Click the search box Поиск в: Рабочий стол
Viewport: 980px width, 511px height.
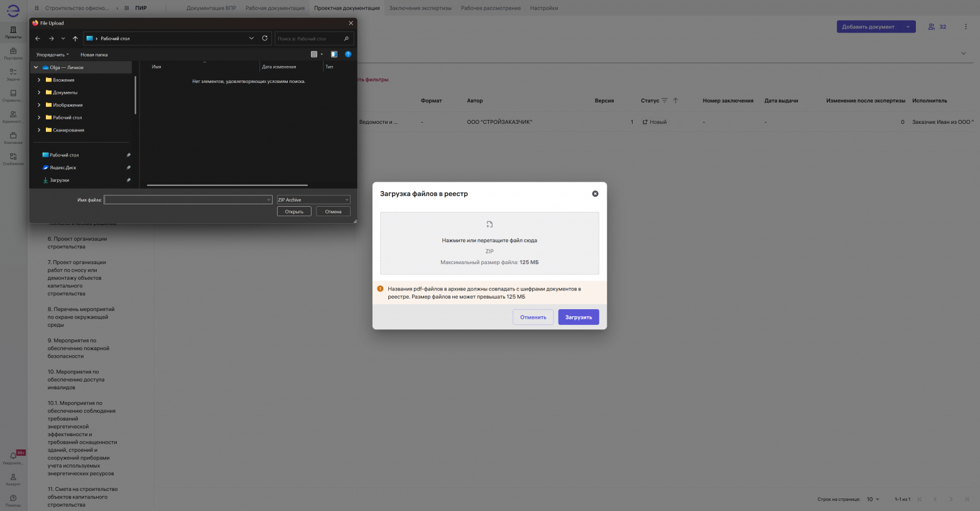(x=314, y=38)
